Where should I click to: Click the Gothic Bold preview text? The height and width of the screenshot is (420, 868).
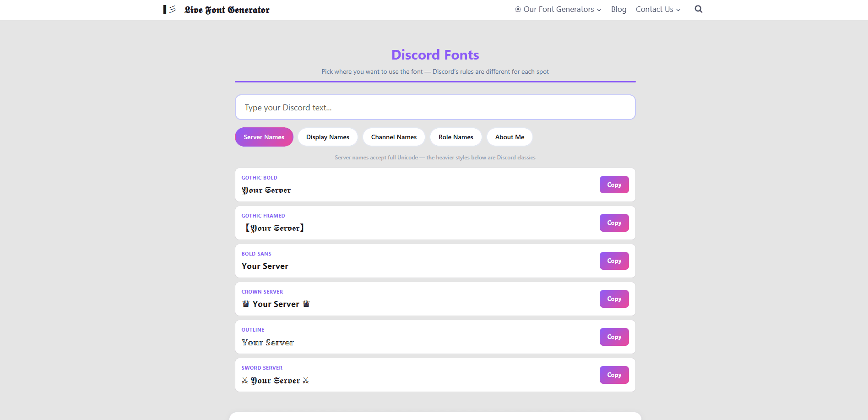tap(266, 190)
